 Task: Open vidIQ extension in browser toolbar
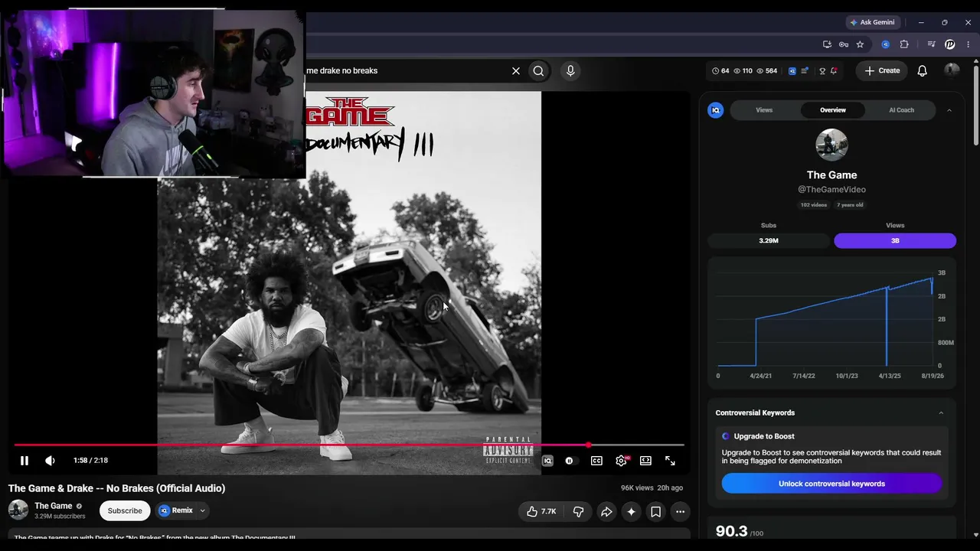886,44
